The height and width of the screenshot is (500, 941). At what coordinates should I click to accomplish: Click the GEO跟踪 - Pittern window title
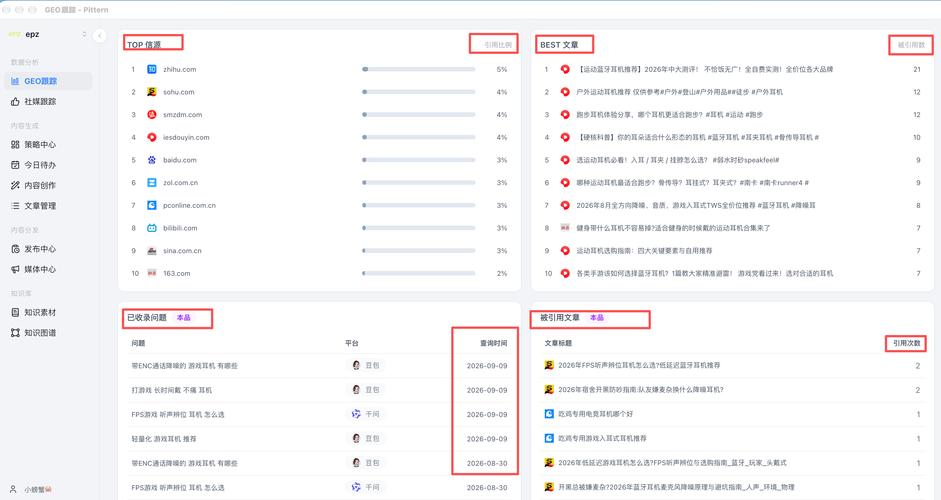click(x=76, y=10)
